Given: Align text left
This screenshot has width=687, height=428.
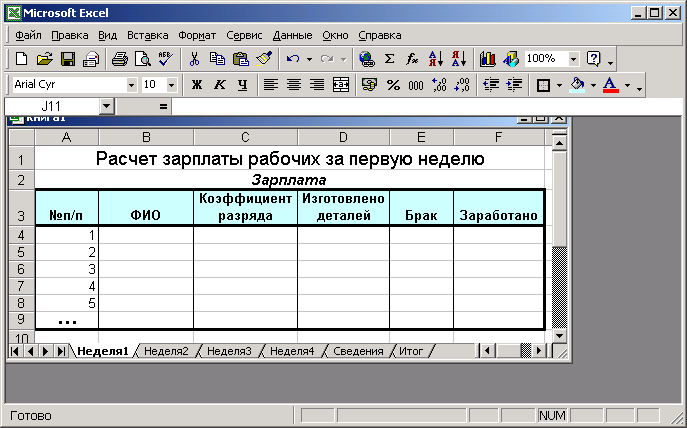Looking at the screenshot, I should click(270, 85).
